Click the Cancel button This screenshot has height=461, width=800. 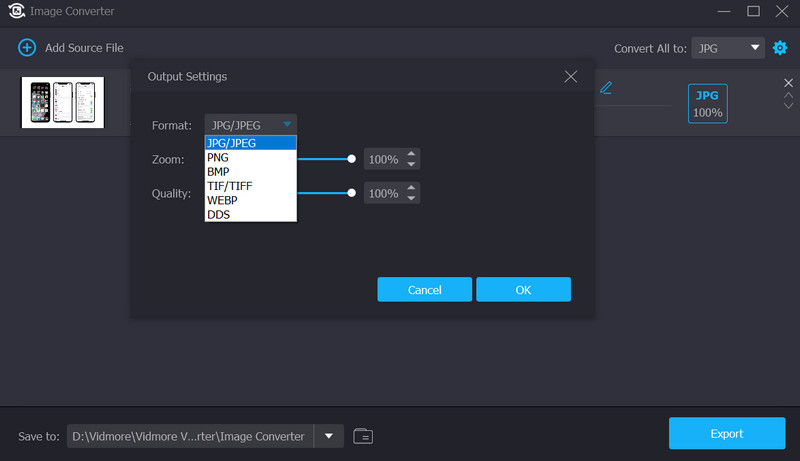pos(424,290)
